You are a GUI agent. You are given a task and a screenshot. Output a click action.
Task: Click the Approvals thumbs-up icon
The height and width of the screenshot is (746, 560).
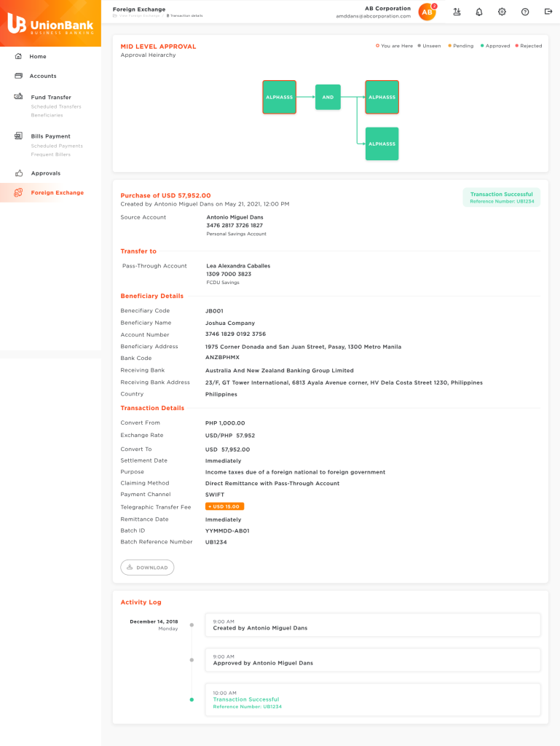coord(18,173)
